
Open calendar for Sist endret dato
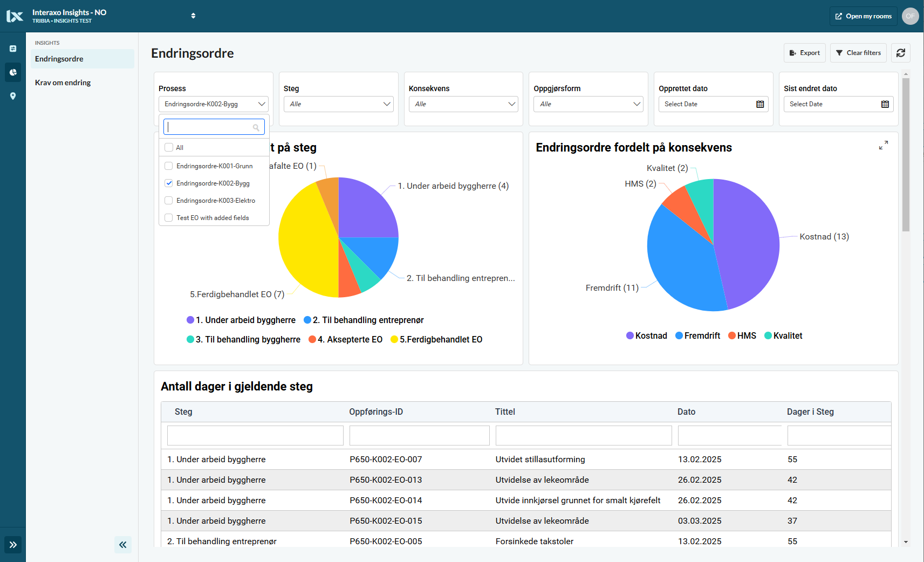[x=885, y=104]
